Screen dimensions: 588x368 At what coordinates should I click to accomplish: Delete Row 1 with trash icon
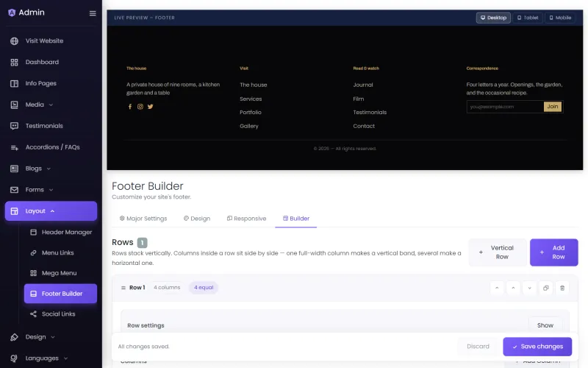tap(562, 288)
